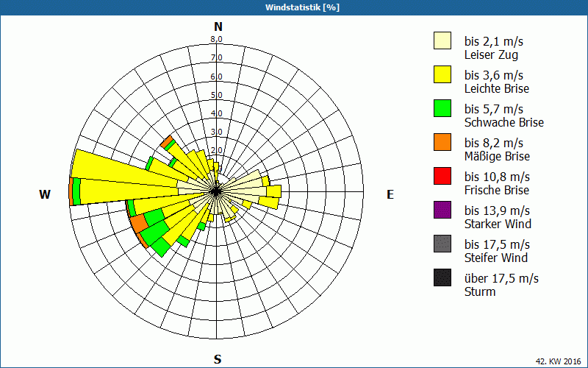
Task: Click the orange 'bis 8,2 m/s' swatch
Action: click(x=442, y=142)
